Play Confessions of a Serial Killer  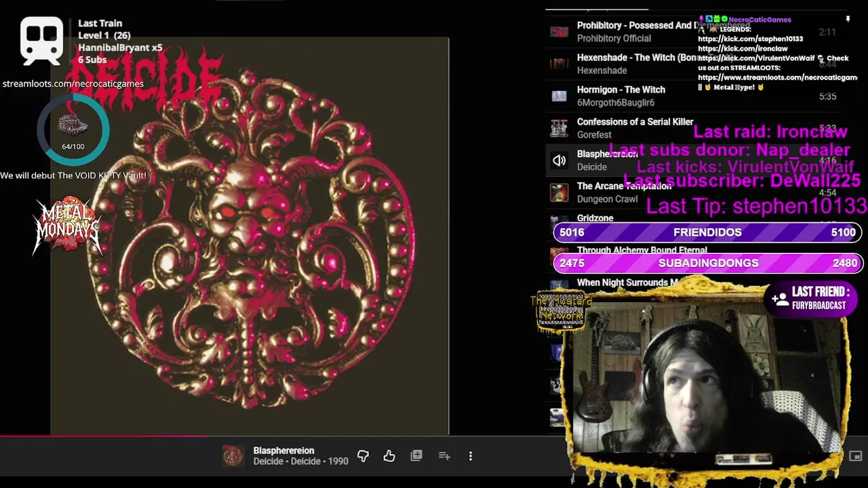692,128
